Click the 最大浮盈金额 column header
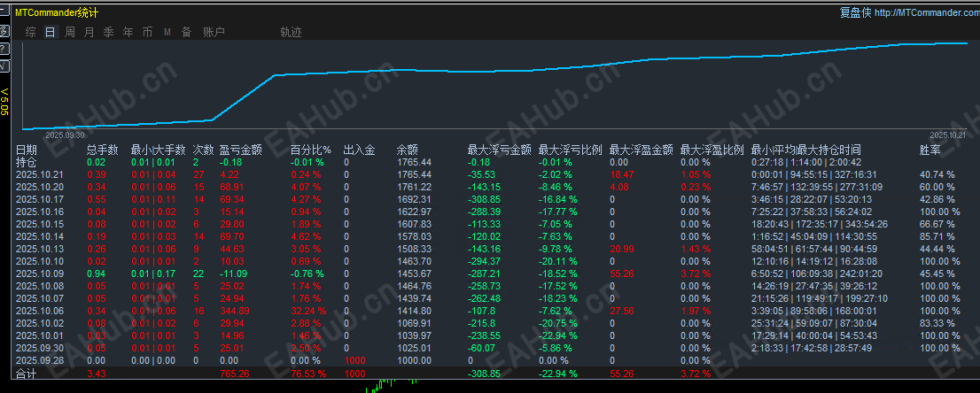 pos(641,150)
